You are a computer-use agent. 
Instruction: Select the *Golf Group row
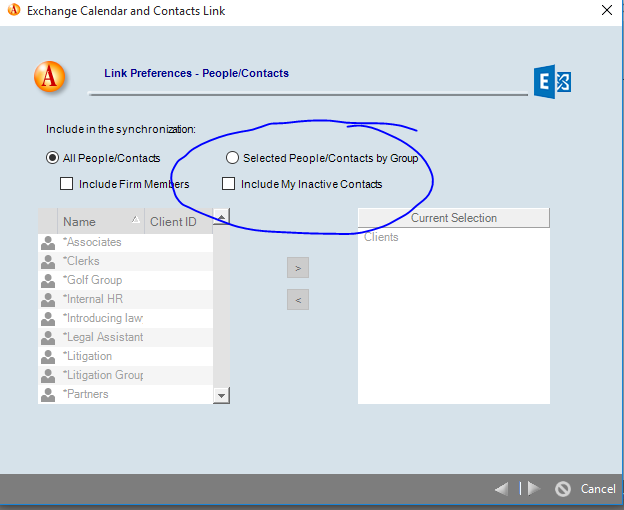[x=126, y=280]
